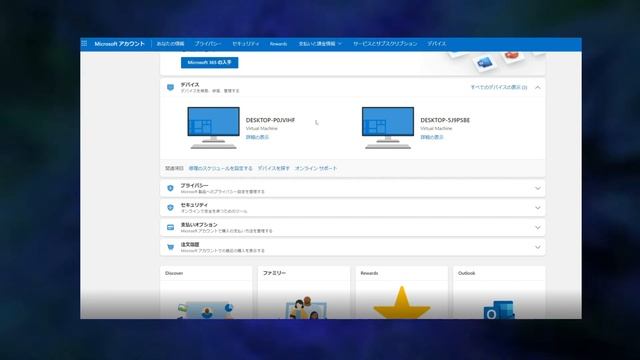Open サービスとサブスクリプション tab in the top bar

coord(385,44)
